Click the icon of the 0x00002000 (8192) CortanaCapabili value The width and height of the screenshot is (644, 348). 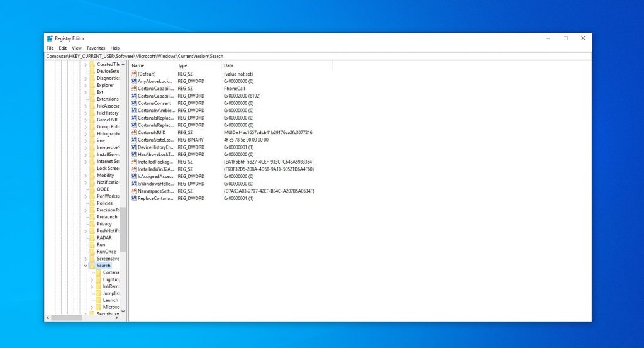134,96
